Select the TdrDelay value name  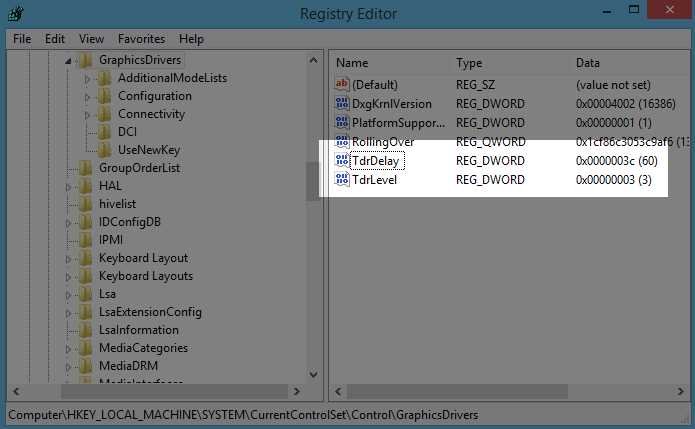pos(376,161)
